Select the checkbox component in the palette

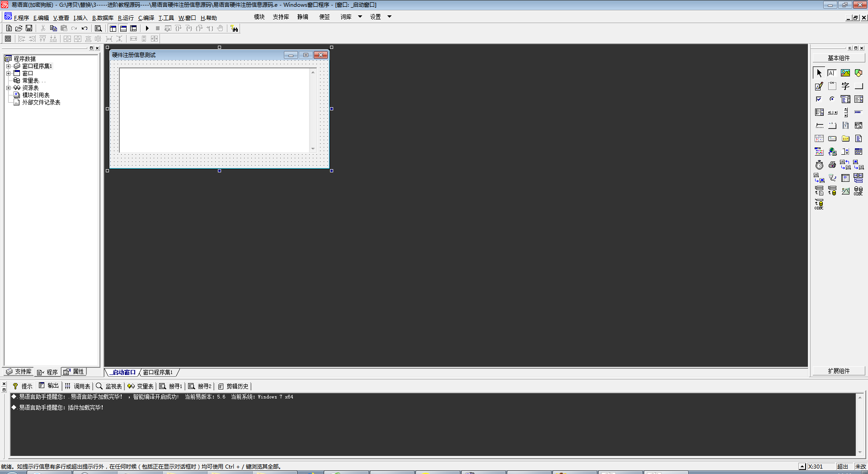[x=819, y=99]
